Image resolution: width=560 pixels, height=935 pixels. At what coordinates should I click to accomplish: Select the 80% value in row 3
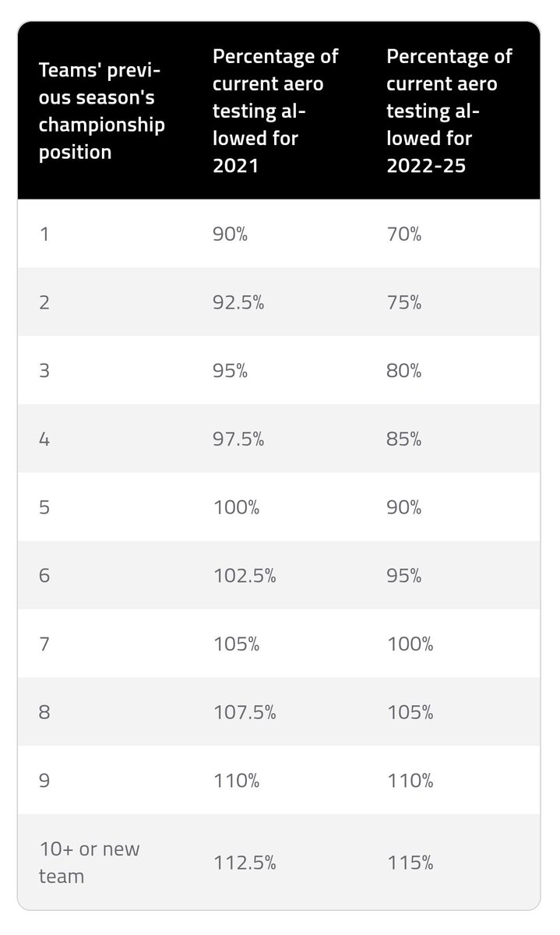(x=403, y=371)
